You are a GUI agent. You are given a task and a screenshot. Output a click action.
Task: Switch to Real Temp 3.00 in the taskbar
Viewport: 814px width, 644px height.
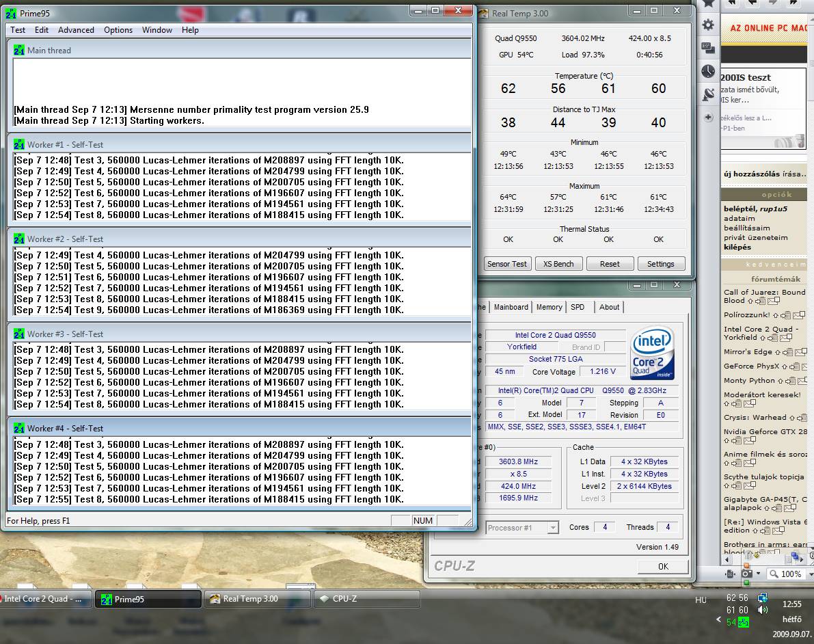pyautogui.click(x=258, y=599)
